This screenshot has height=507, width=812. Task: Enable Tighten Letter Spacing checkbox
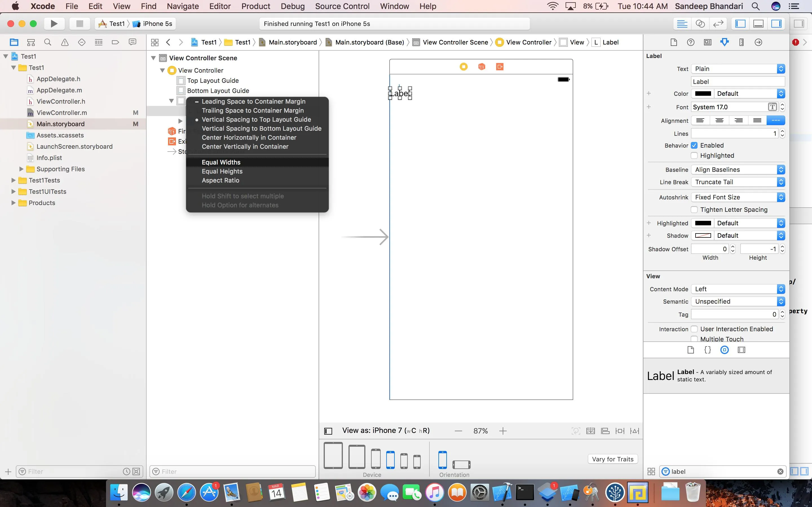click(x=694, y=210)
